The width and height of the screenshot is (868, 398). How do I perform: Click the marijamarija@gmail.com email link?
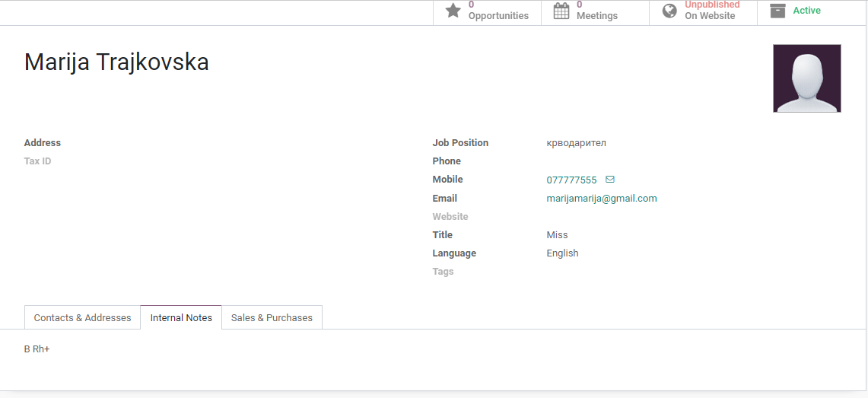click(601, 199)
